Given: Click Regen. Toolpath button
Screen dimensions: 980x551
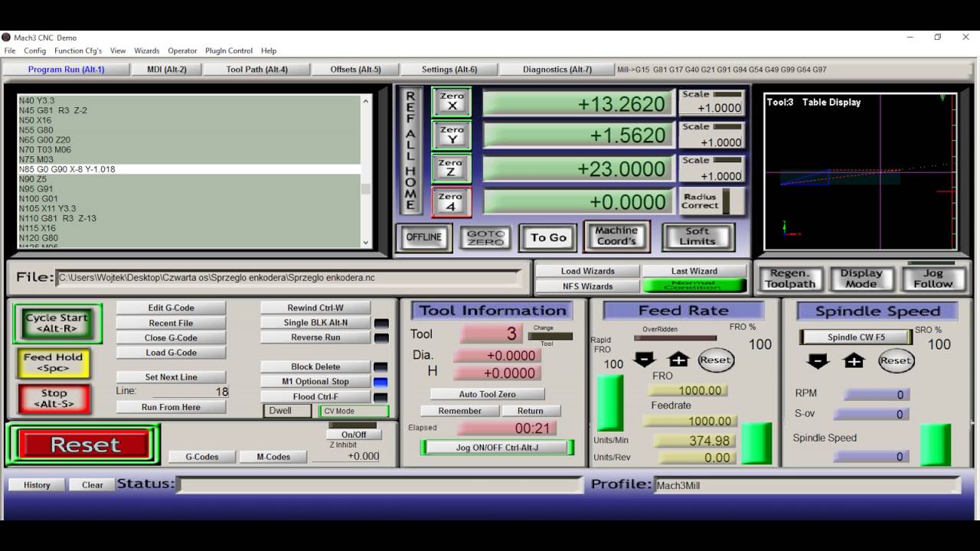Looking at the screenshot, I should coord(790,279).
